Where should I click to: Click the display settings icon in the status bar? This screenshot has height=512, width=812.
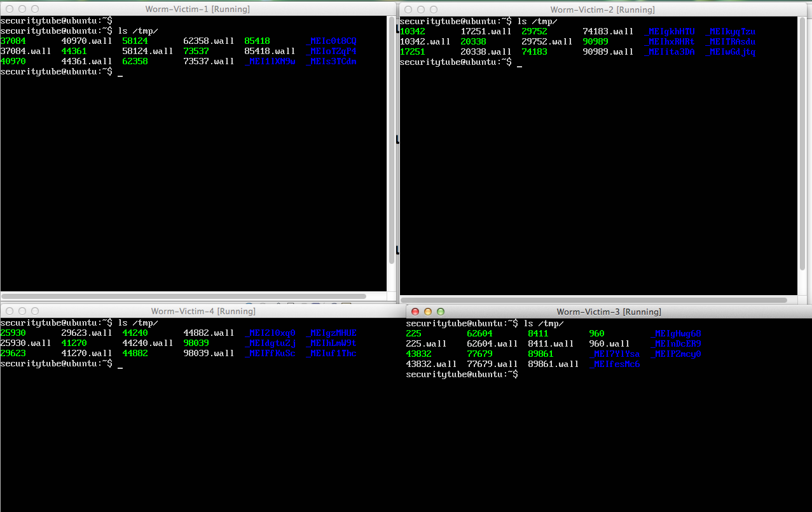[324, 304]
